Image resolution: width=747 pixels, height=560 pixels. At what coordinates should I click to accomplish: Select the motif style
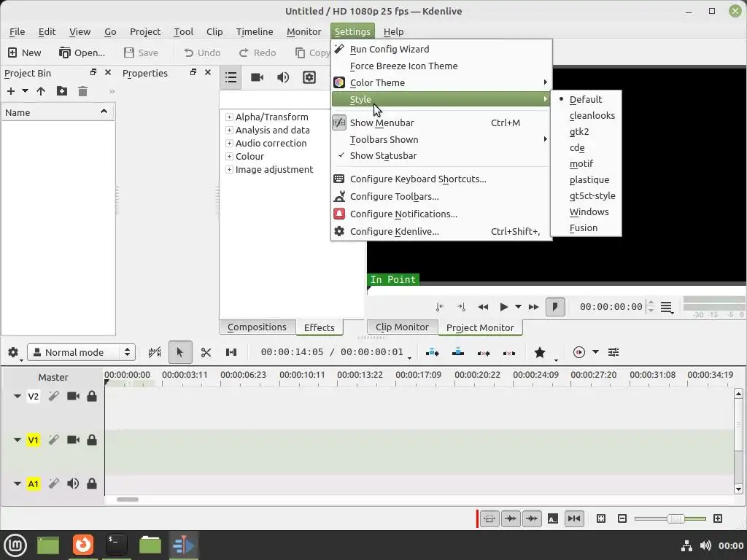coord(586,164)
